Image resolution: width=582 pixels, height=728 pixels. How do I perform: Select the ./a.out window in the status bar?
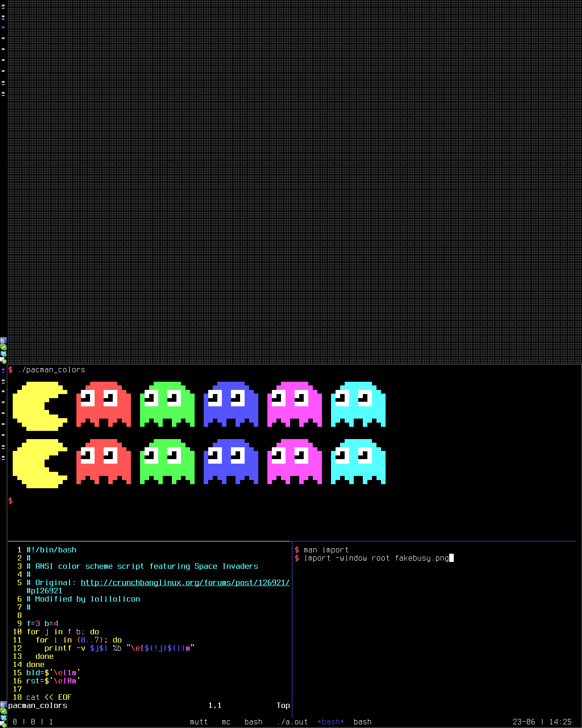click(292, 722)
